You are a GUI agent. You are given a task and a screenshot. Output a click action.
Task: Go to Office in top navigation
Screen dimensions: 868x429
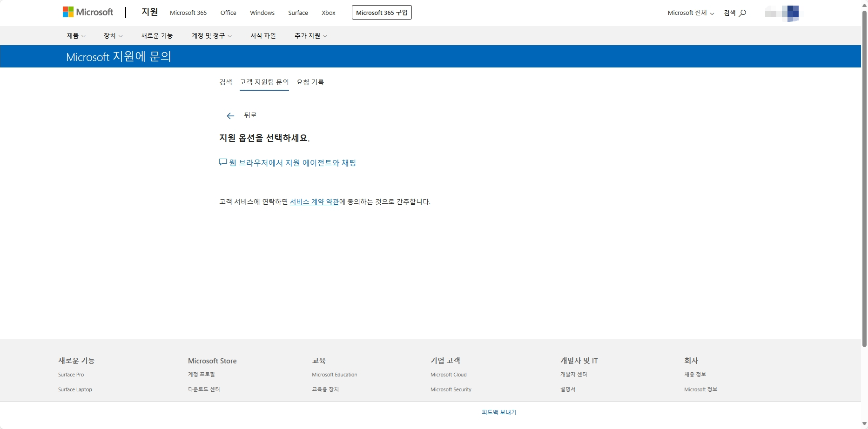coord(228,13)
